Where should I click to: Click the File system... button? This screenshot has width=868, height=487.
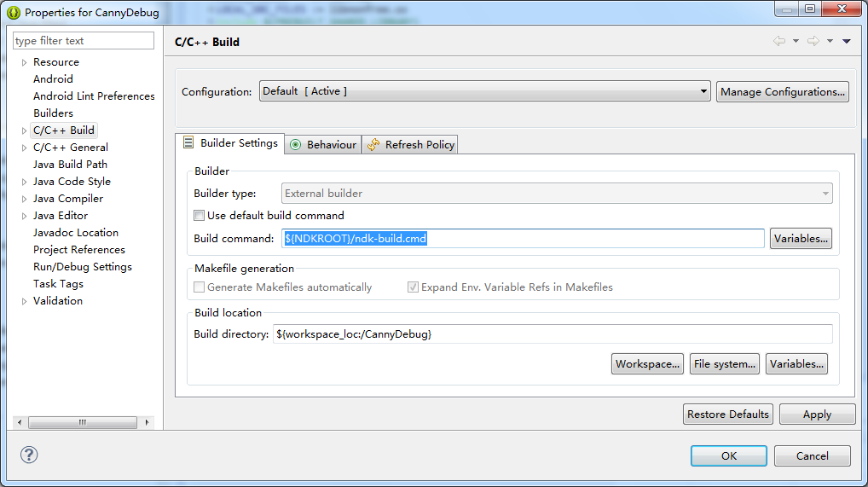coord(724,364)
